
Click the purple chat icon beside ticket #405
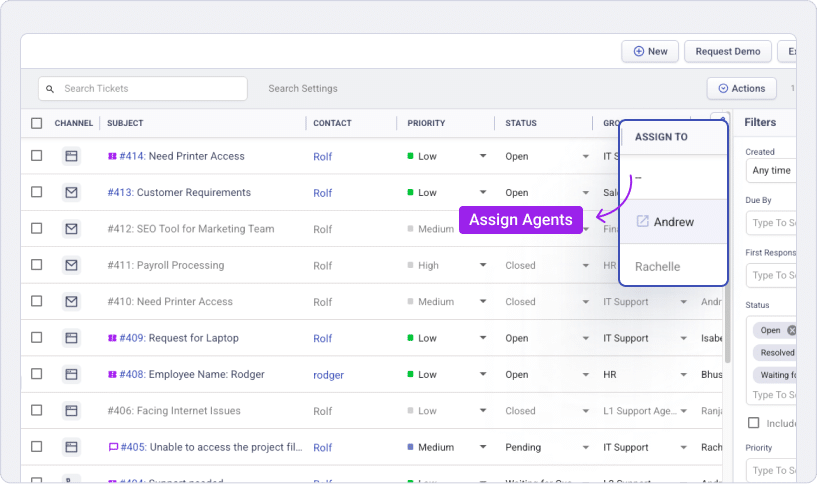113,447
